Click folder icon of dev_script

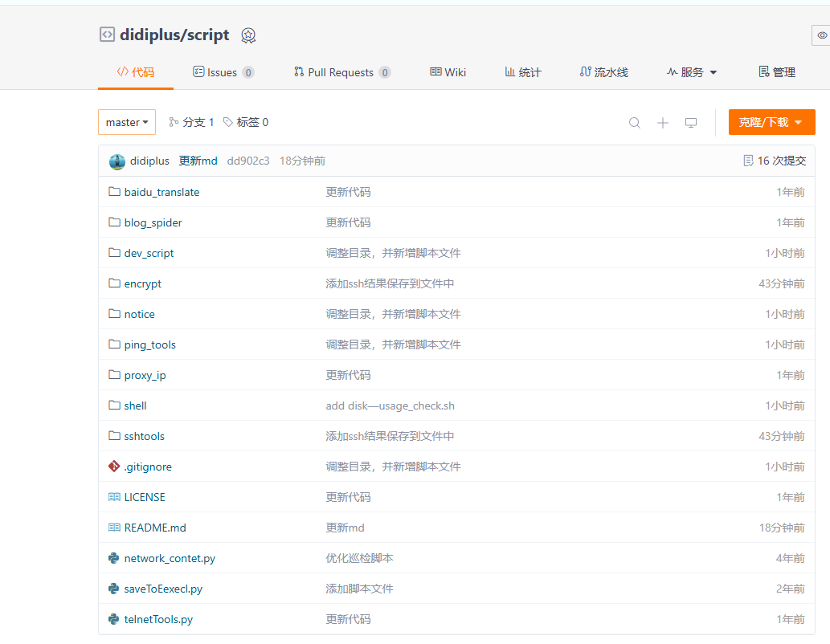pyautogui.click(x=114, y=252)
